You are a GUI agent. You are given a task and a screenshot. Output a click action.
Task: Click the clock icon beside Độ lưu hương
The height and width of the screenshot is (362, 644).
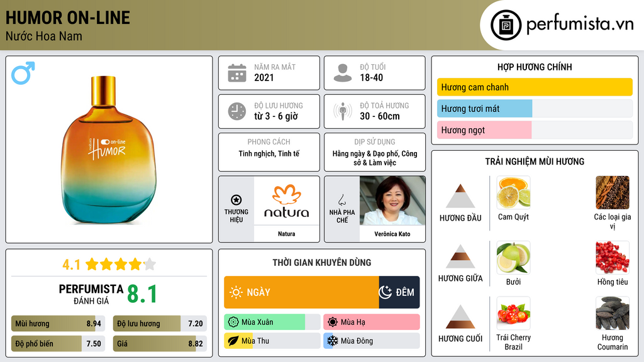coord(237,111)
